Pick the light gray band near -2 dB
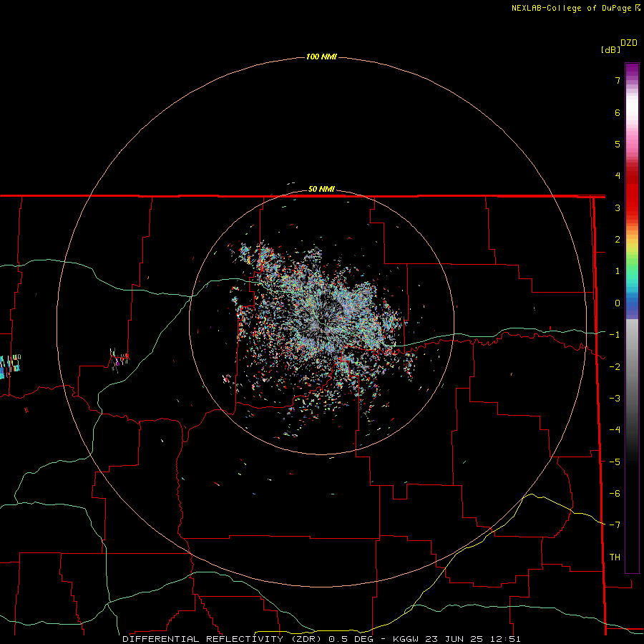644x644 pixels. pyautogui.click(x=632, y=361)
